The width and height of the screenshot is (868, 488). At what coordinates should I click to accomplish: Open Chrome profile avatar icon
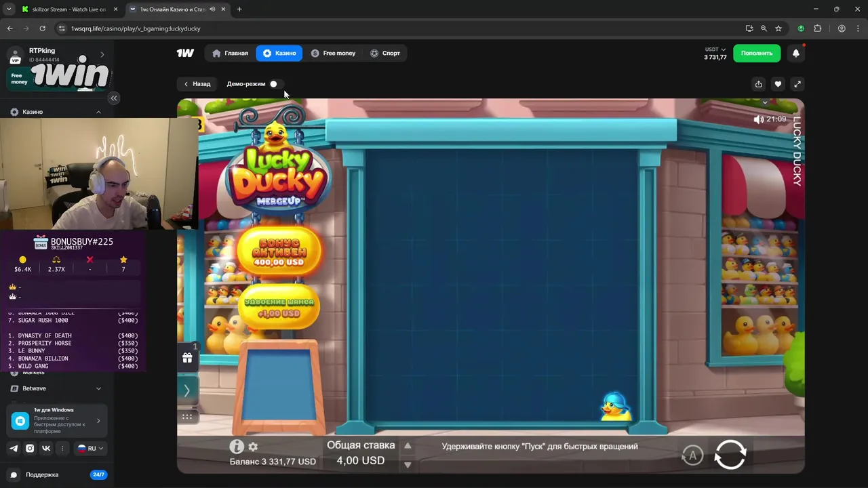coord(842,28)
